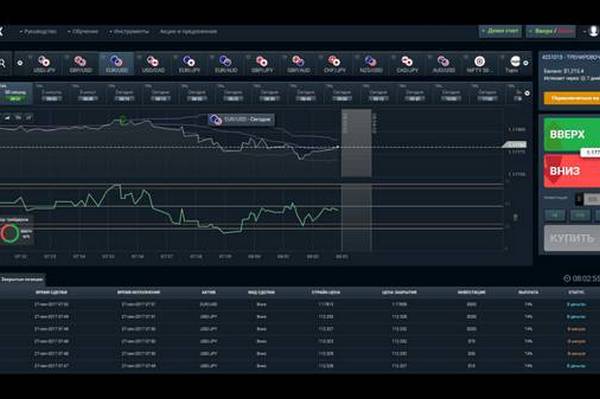Open the USD/CAD currency pair
Viewport: 600px width, 399px height.
click(x=153, y=64)
